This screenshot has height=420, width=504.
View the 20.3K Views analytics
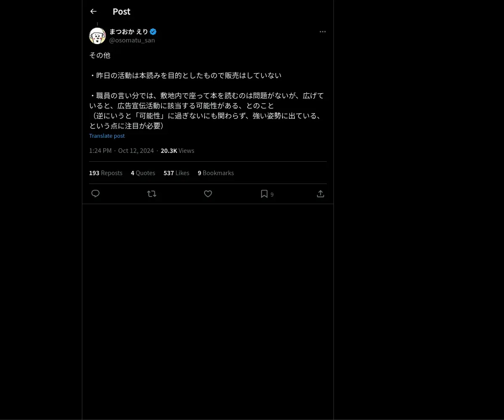click(177, 151)
